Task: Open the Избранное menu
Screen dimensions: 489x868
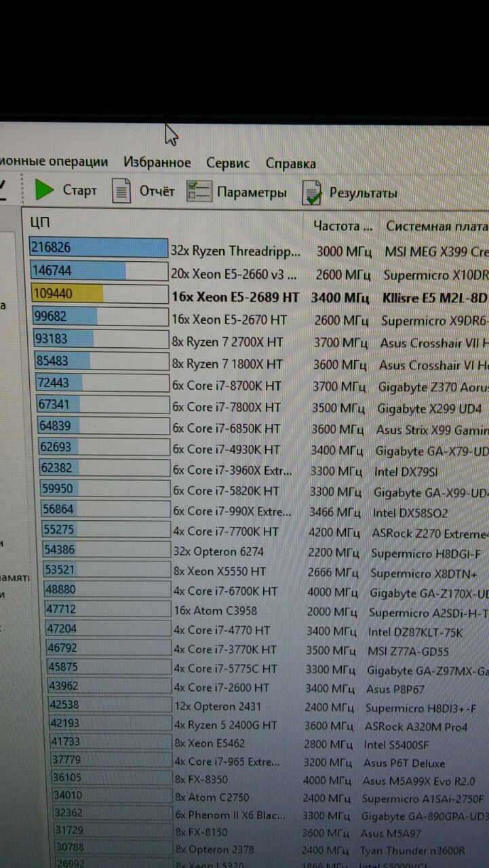Action: [157, 163]
